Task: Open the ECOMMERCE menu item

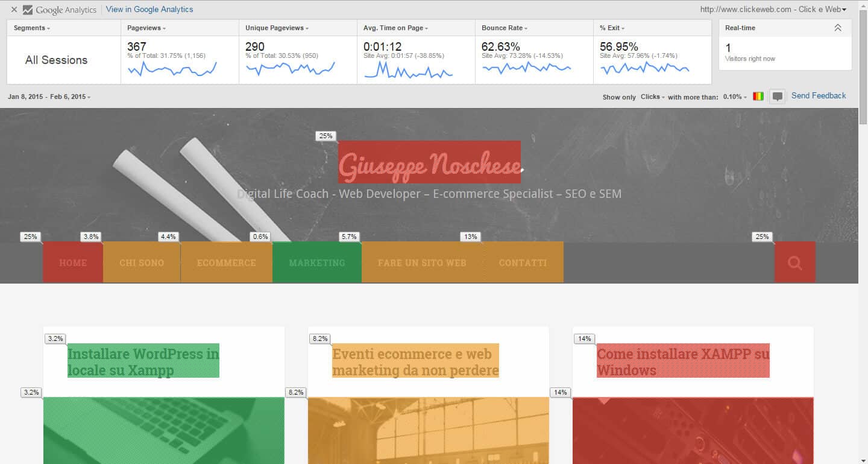Action: tap(227, 262)
